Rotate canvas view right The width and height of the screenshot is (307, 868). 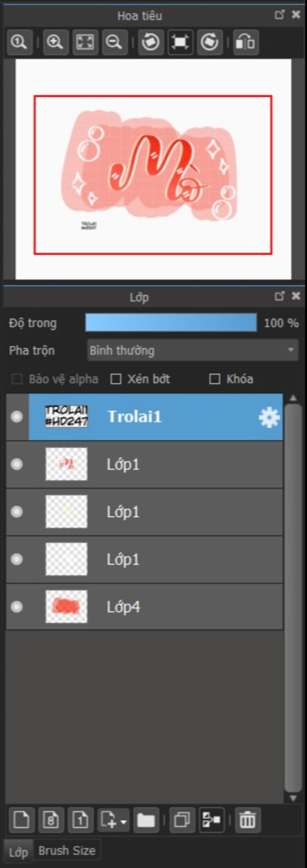[210, 43]
